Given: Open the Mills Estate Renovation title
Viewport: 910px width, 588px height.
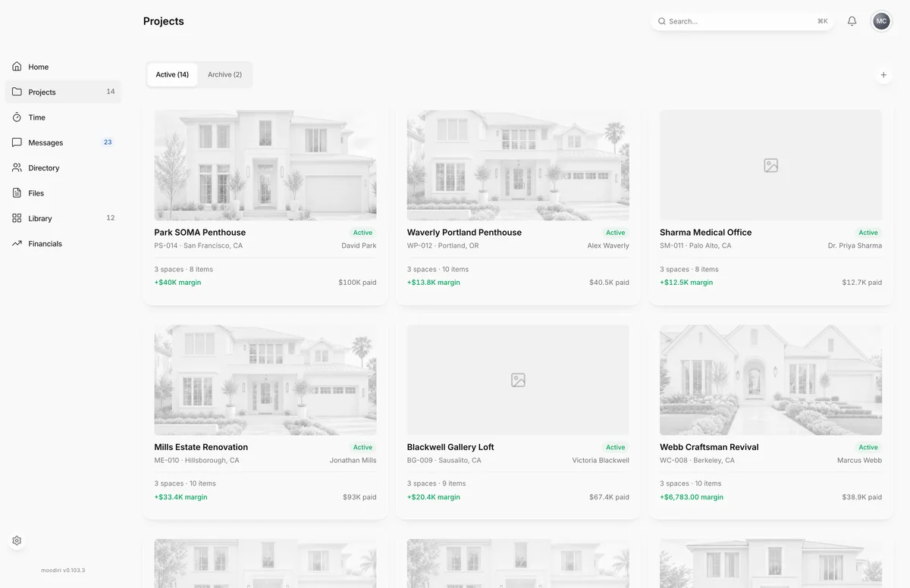Looking at the screenshot, I should coord(201,447).
